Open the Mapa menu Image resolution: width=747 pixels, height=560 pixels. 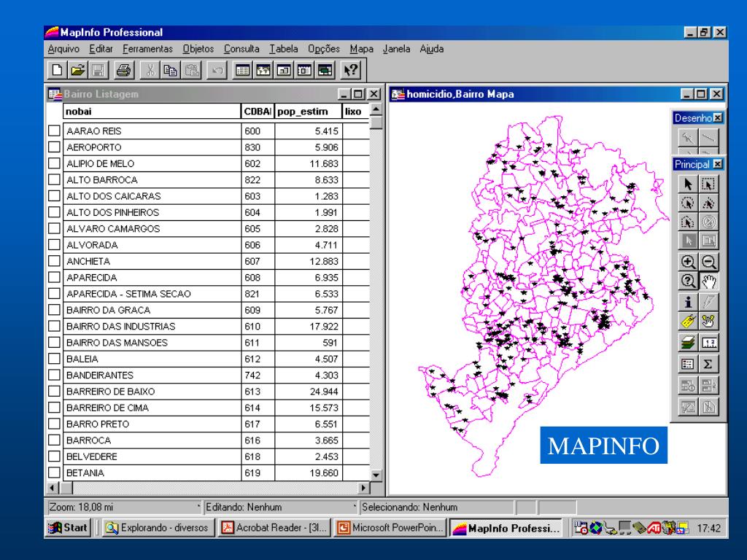(x=362, y=49)
